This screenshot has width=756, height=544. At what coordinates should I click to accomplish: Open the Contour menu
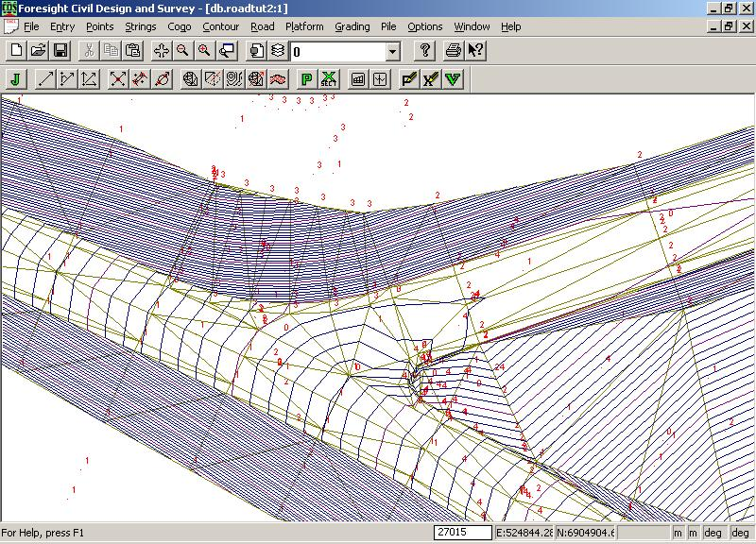pyautogui.click(x=220, y=27)
